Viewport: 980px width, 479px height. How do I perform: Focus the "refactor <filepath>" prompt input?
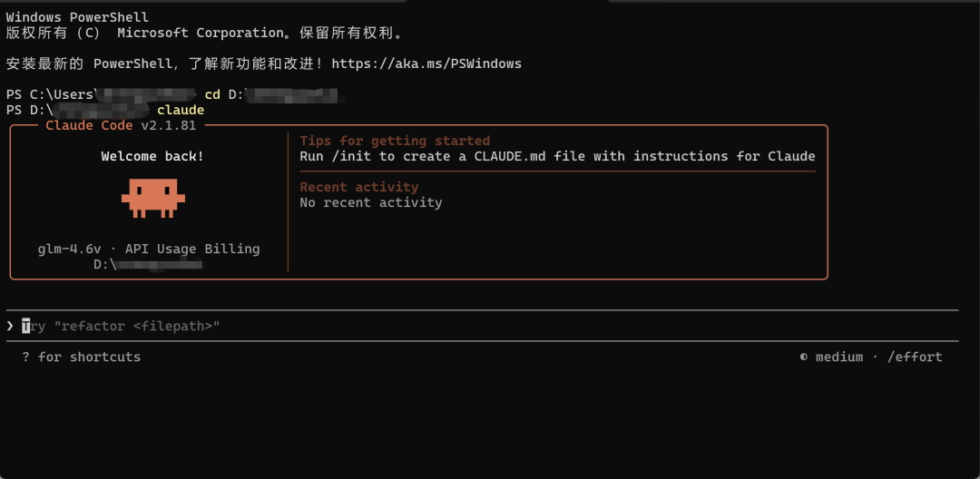tap(127, 326)
